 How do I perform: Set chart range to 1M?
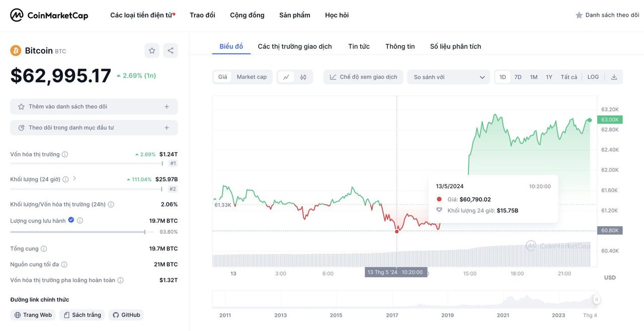pos(534,77)
